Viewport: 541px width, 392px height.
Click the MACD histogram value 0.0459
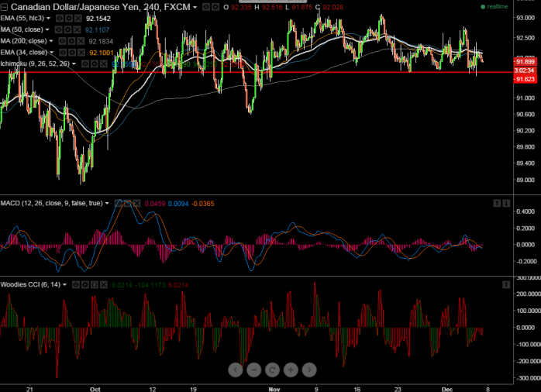[x=155, y=204]
